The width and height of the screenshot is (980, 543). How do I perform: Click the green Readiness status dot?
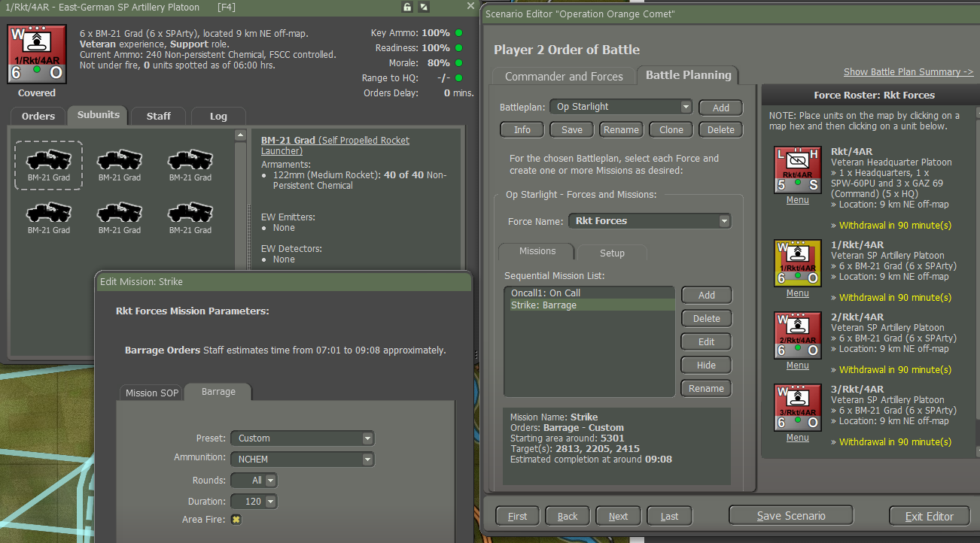[458, 48]
